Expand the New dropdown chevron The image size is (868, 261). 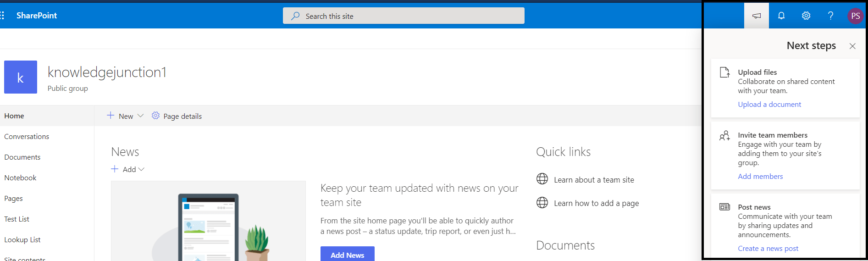141,116
